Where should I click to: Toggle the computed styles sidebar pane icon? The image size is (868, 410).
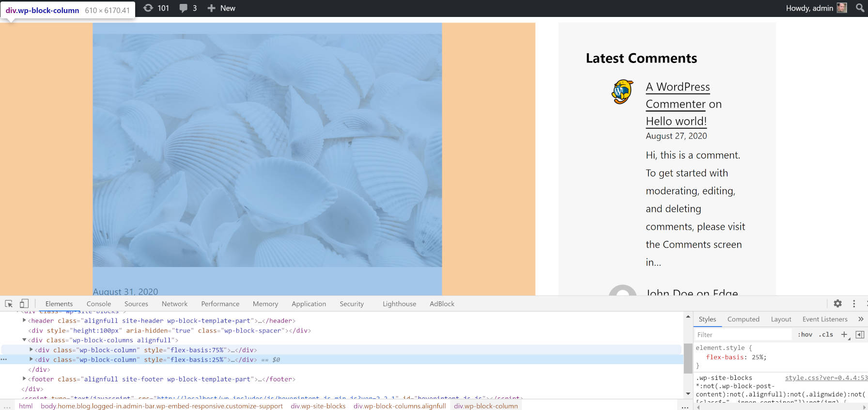[860, 334]
